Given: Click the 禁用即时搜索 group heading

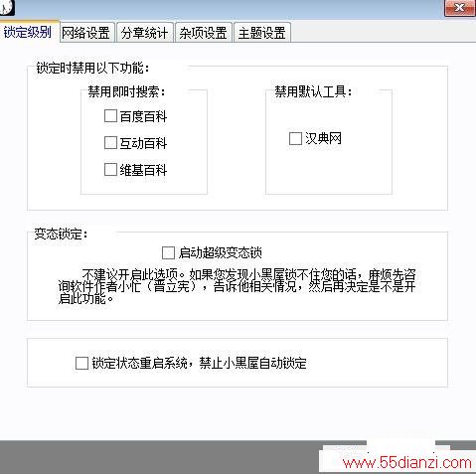Looking at the screenshot, I should click(126, 91).
